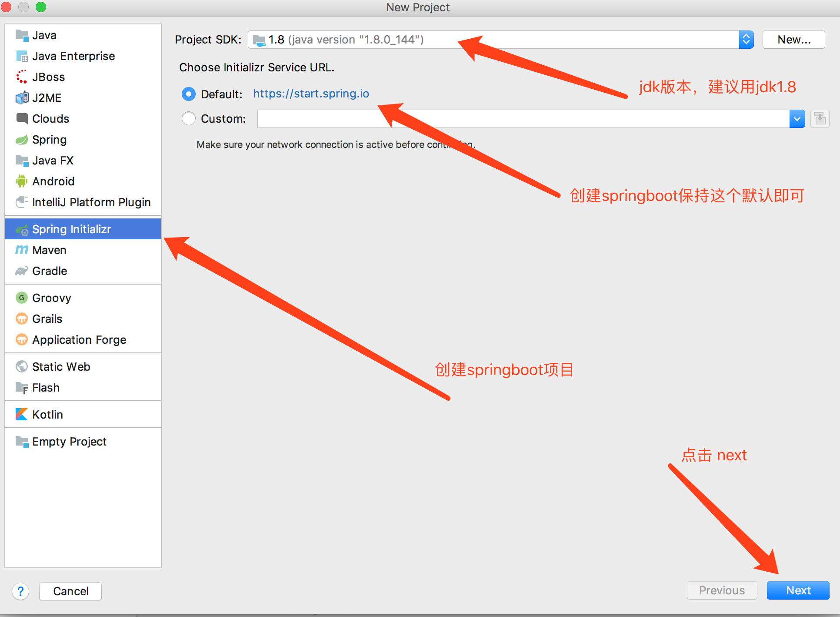Viewport: 840px width, 617px height.
Task: Click the Gradle elephant icon
Action: coord(21,271)
